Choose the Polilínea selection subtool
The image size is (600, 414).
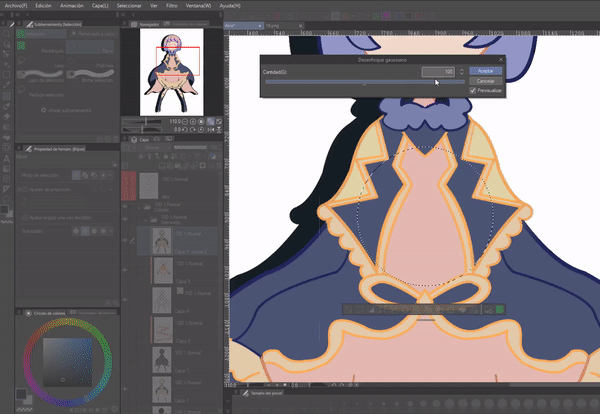tap(90, 62)
